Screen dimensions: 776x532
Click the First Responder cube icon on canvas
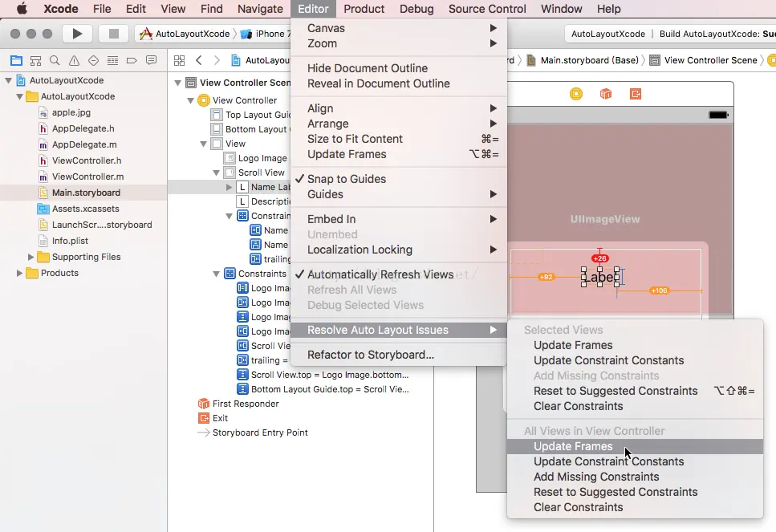pyautogui.click(x=606, y=94)
